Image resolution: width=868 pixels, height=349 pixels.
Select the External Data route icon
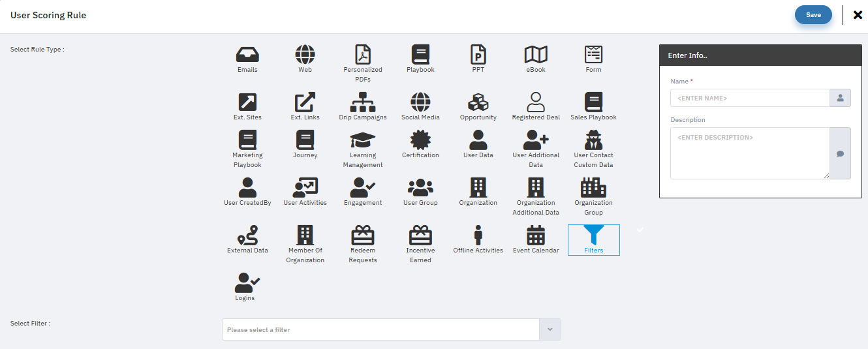coord(247,235)
